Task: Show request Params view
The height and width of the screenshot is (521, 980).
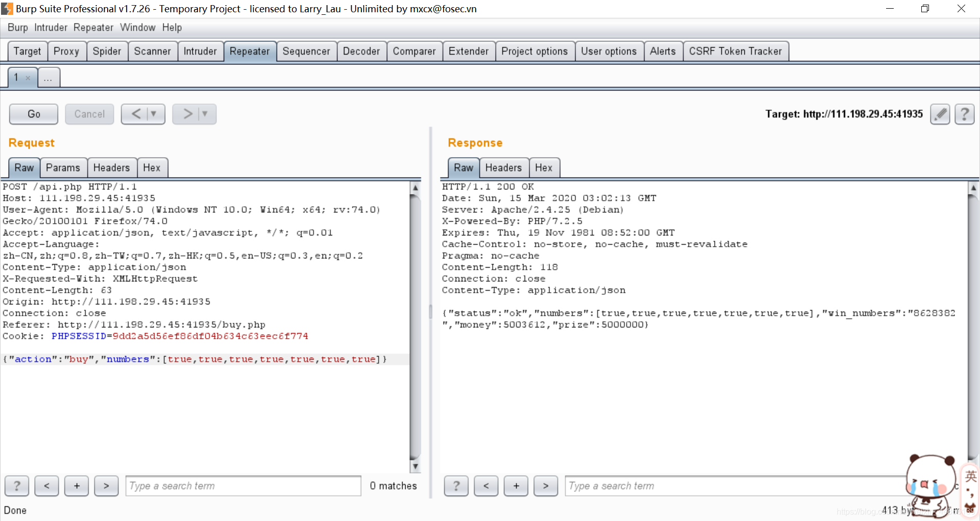Action: tap(63, 168)
